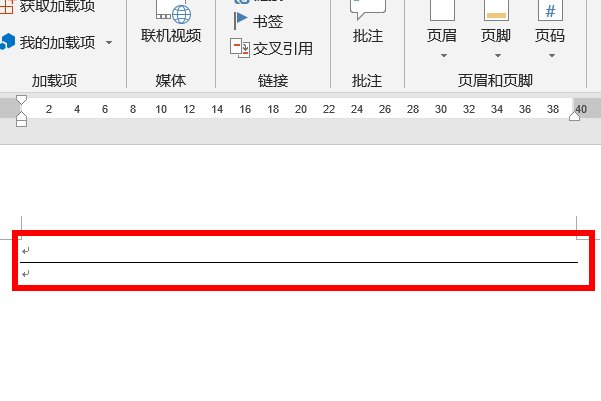Click the 媒体 group label
601x401 pixels.
[171, 81]
